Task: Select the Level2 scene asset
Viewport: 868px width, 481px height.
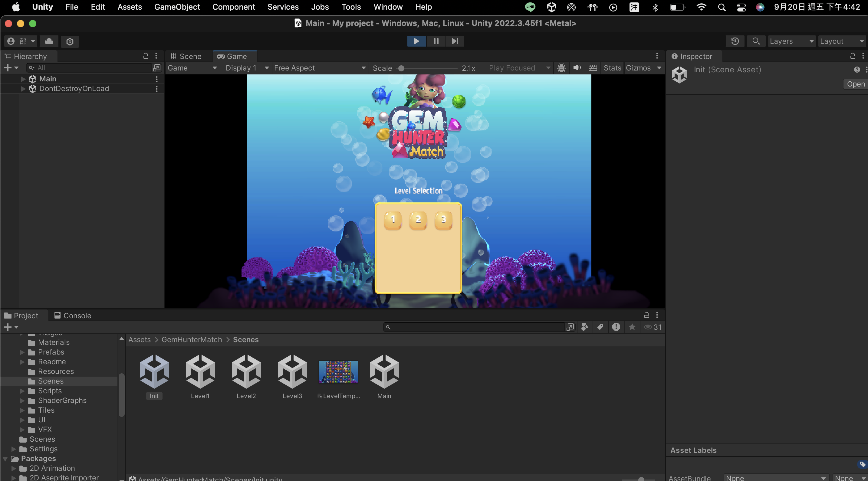Action: pyautogui.click(x=246, y=376)
